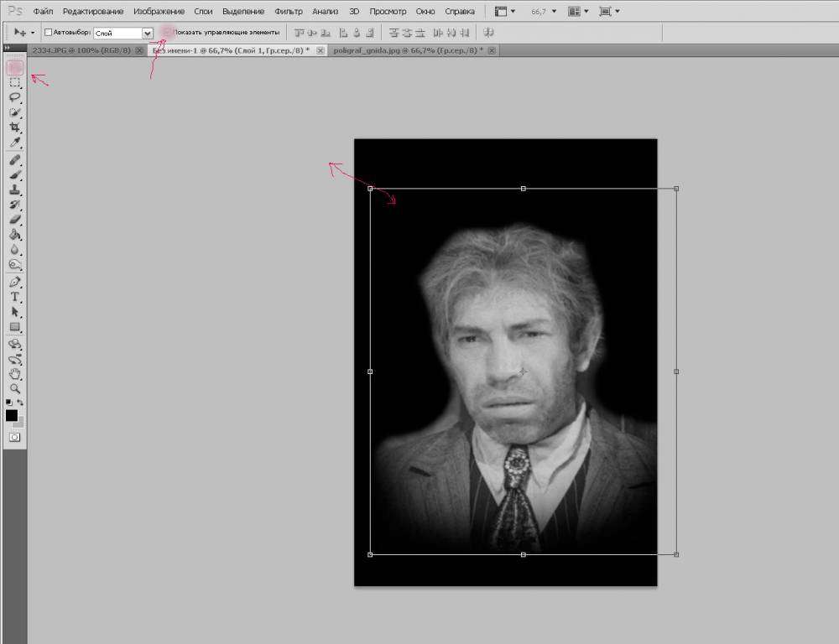Select the Clone Stamp tool
Viewport: 839px width, 644px height.
point(14,190)
